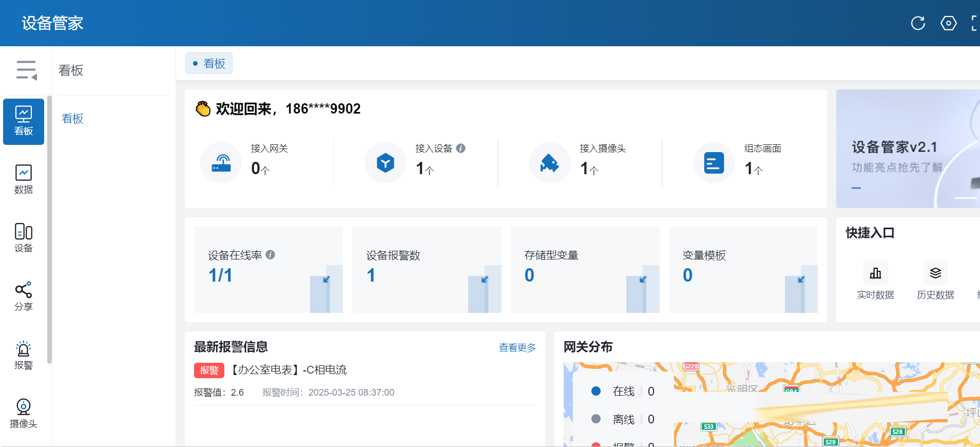The height and width of the screenshot is (447, 980).
Task: Click the info icon beside 设备在线率
Action: [x=271, y=255]
